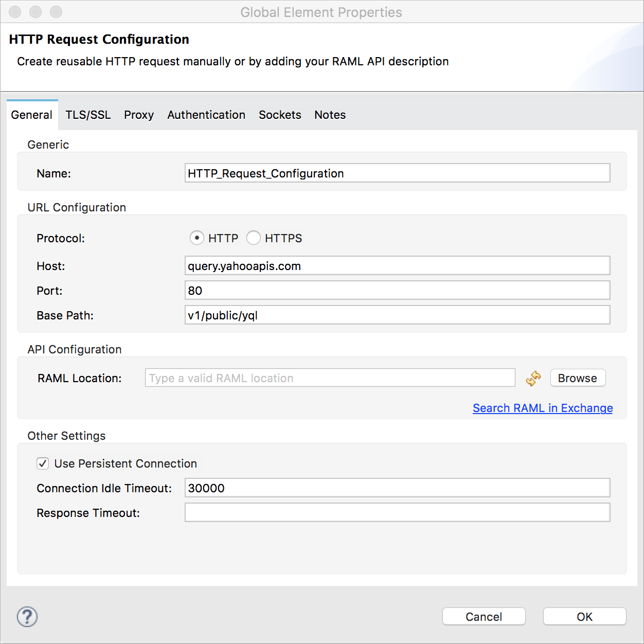Screen dimensions: 644x644
Task: Select the HTTP protocol radio button
Action: 197,238
